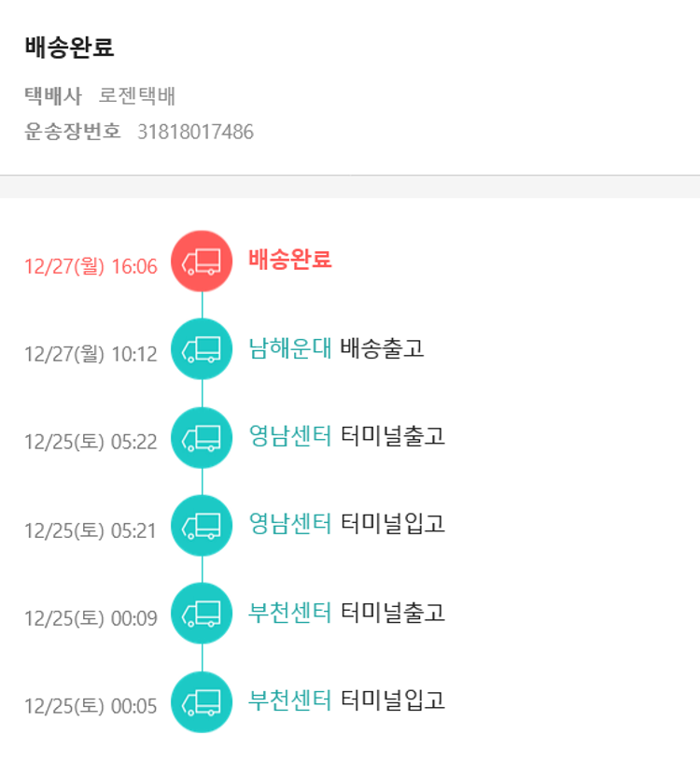Screen dimensions: 700x763
Task: Click the truck icon beside 남해운대 배송출고
Action: tap(202, 349)
